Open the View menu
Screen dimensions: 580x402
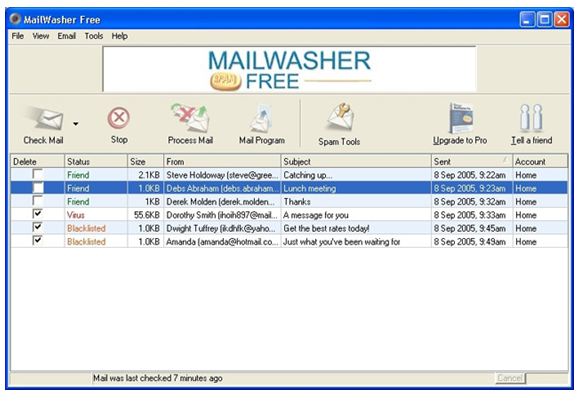[41, 36]
